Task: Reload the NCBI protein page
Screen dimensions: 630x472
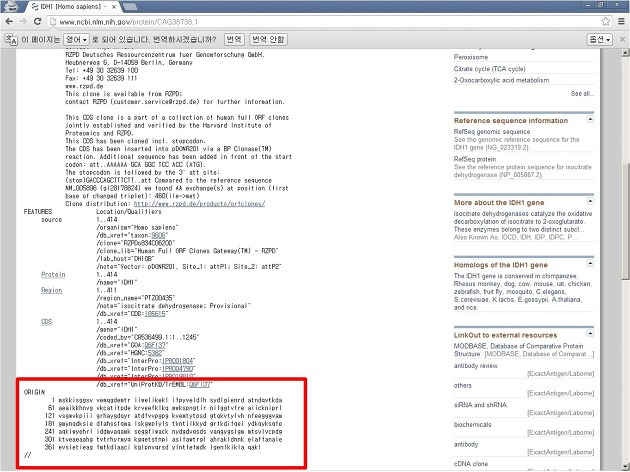Action: [38, 21]
